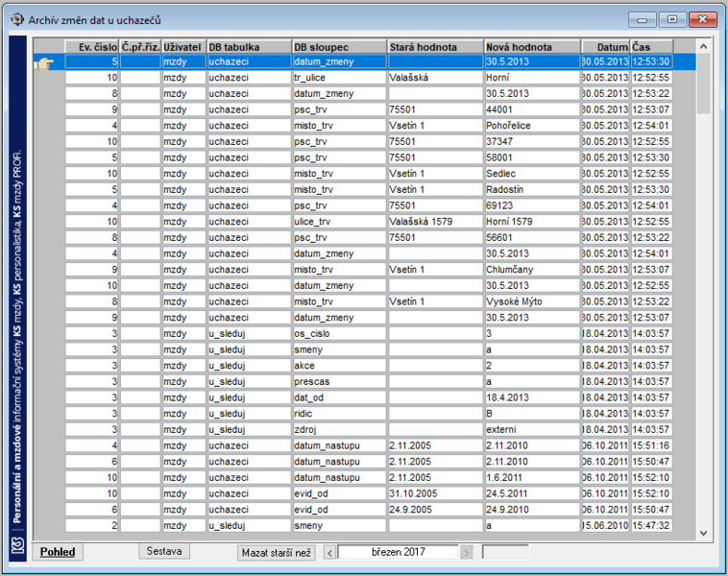Click the vertical scrollbar thumb
Screen dimensions: 728x576
[703, 84]
